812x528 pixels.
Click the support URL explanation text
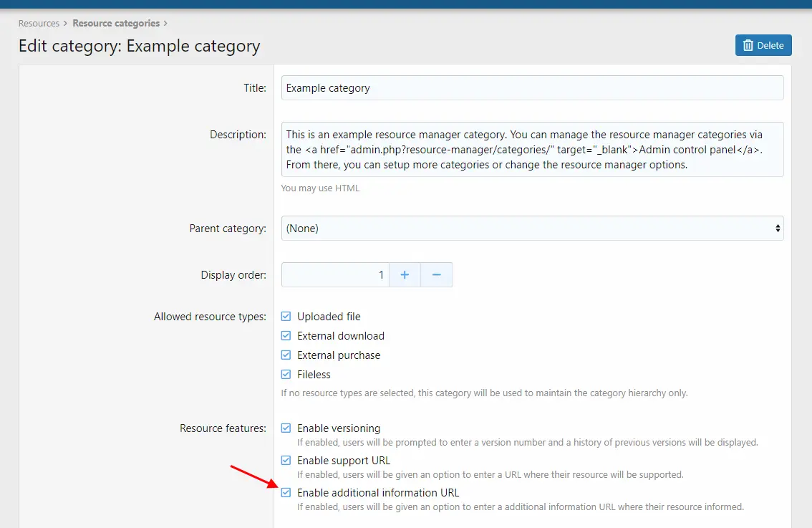pyautogui.click(x=490, y=475)
